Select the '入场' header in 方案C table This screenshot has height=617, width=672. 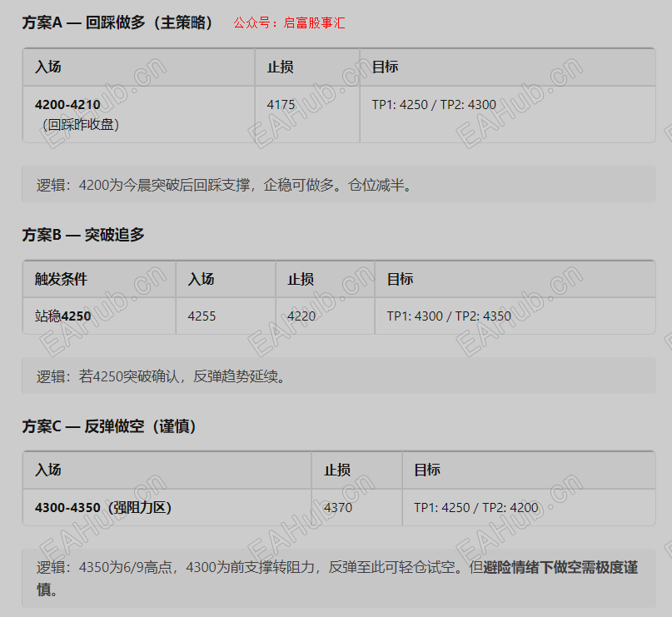point(48,470)
